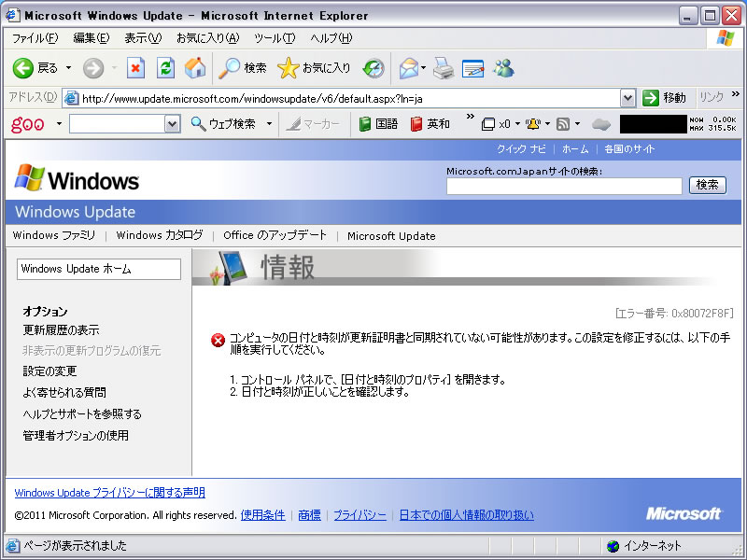Click the Microsoft.com 検索 button
The image size is (747, 560).
[708, 185]
